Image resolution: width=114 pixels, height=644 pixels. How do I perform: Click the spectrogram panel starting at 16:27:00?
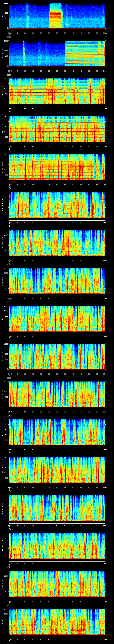[57, 205]
